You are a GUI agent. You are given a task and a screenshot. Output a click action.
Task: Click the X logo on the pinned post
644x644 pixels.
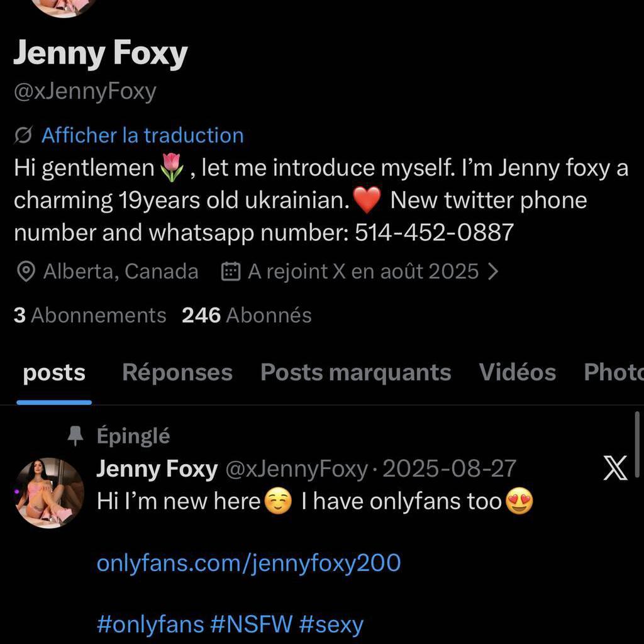pyautogui.click(x=614, y=467)
